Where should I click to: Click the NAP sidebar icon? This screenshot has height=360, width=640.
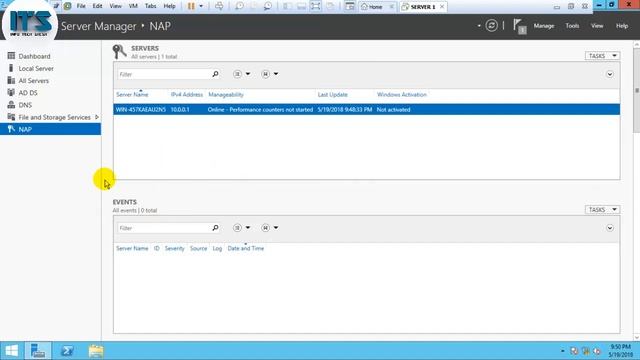11,129
